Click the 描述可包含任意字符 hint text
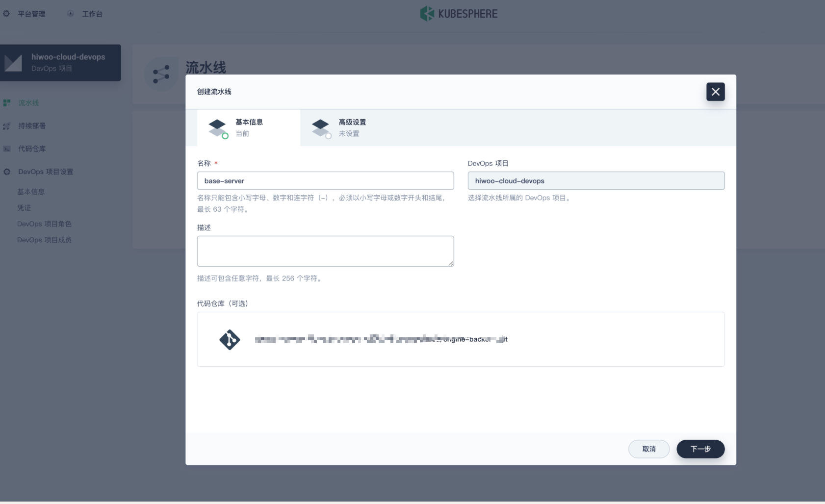This screenshot has height=504, width=825. click(x=260, y=278)
